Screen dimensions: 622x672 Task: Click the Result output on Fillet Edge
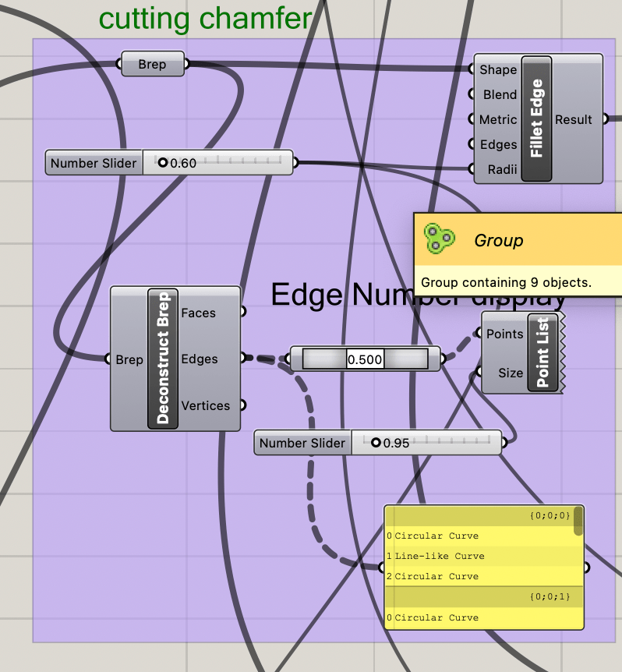click(574, 119)
